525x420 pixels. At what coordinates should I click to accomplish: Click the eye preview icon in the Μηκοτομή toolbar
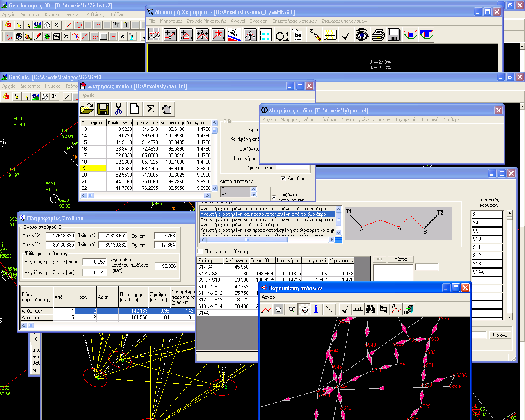pos(362,35)
